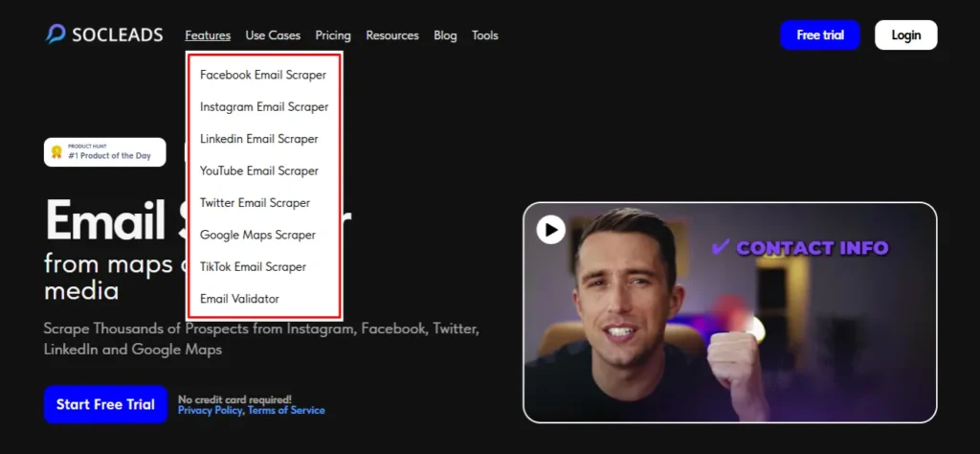Choose Linkedin Email Scraper option
Viewport: 980px width, 454px height.
point(258,139)
